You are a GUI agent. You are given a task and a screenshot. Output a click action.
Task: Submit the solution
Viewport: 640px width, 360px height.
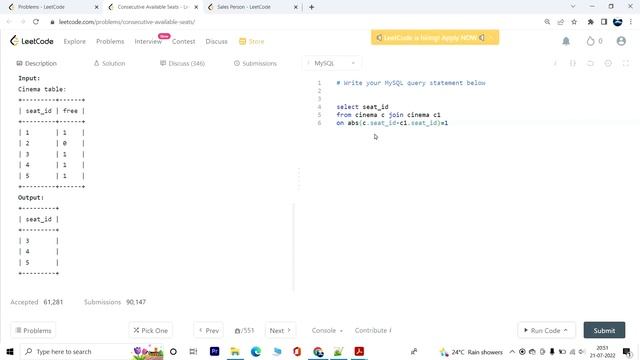pyautogui.click(x=604, y=330)
